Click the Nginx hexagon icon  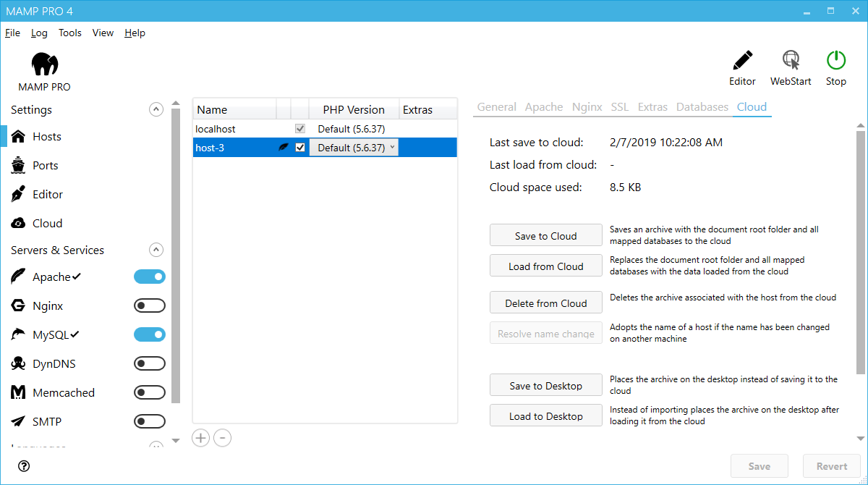[x=19, y=305]
